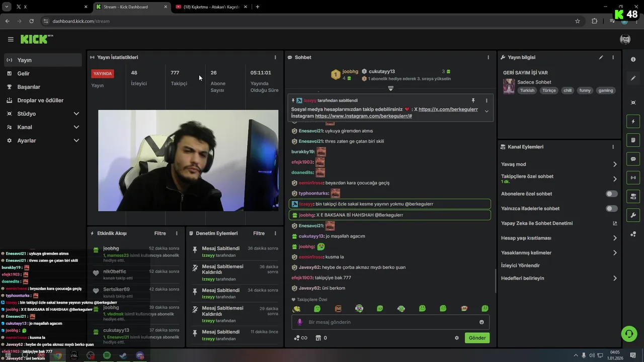
Task: Click channel points icon below chat
Action: (x=300, y=338)
